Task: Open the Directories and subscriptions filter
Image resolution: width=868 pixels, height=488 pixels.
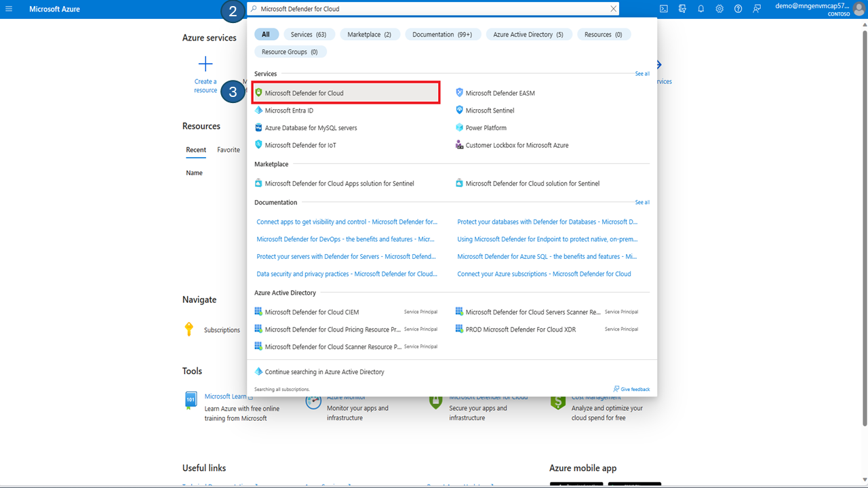Action: 682,9
